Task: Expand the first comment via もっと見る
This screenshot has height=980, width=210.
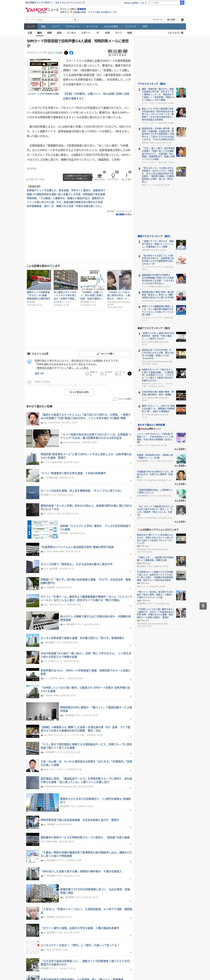Action: [82, 368]
